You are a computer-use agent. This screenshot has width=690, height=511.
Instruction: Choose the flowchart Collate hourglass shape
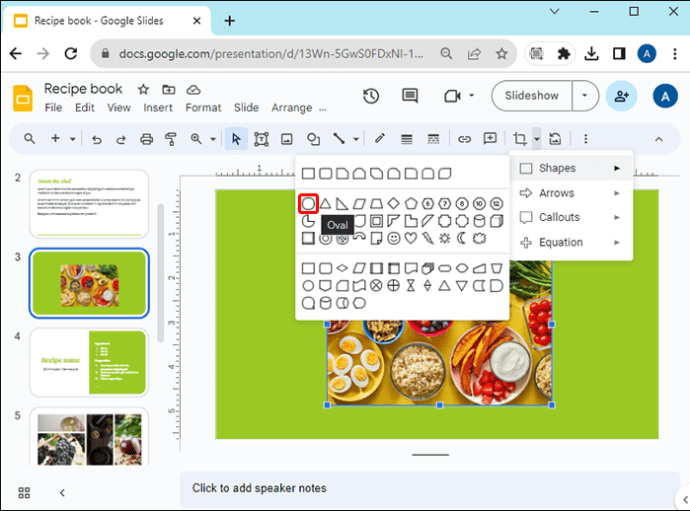411,286
